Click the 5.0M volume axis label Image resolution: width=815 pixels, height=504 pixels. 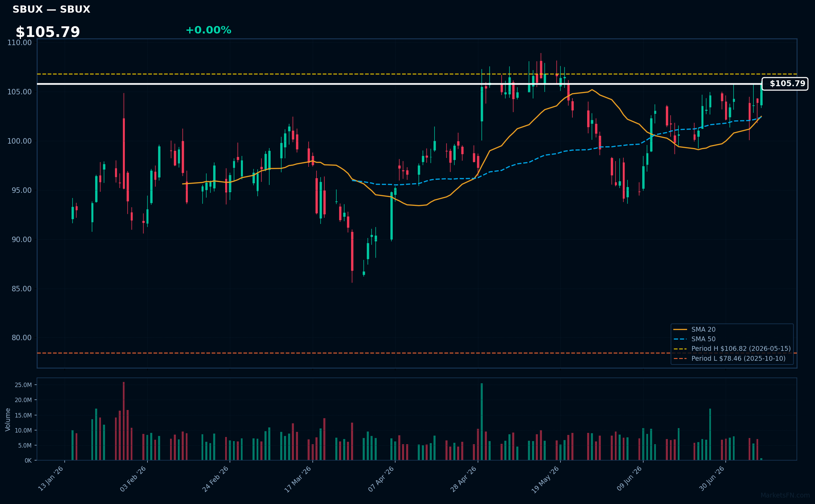click(x=25, y=446)
